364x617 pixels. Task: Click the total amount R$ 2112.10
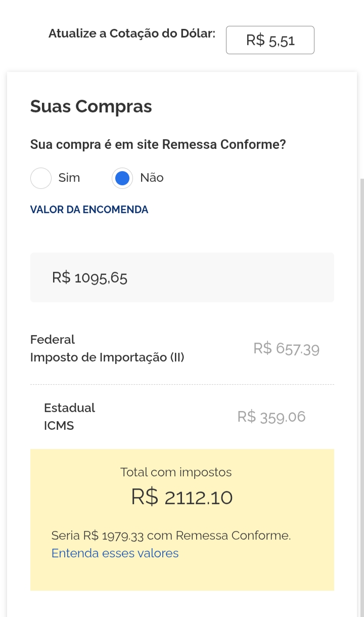[182, 498]
